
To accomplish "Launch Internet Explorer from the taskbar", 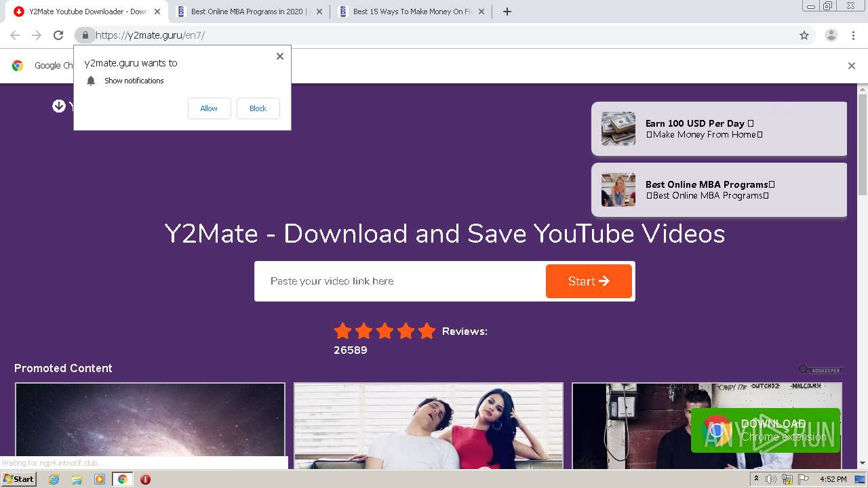I will click(54, 479).
